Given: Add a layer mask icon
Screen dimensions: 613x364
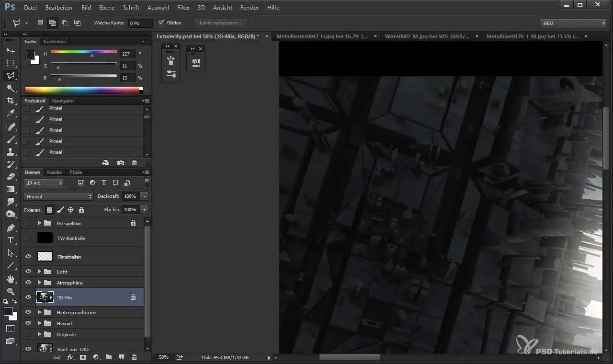Looking at the screenshot, I should (x=83, y=357).
